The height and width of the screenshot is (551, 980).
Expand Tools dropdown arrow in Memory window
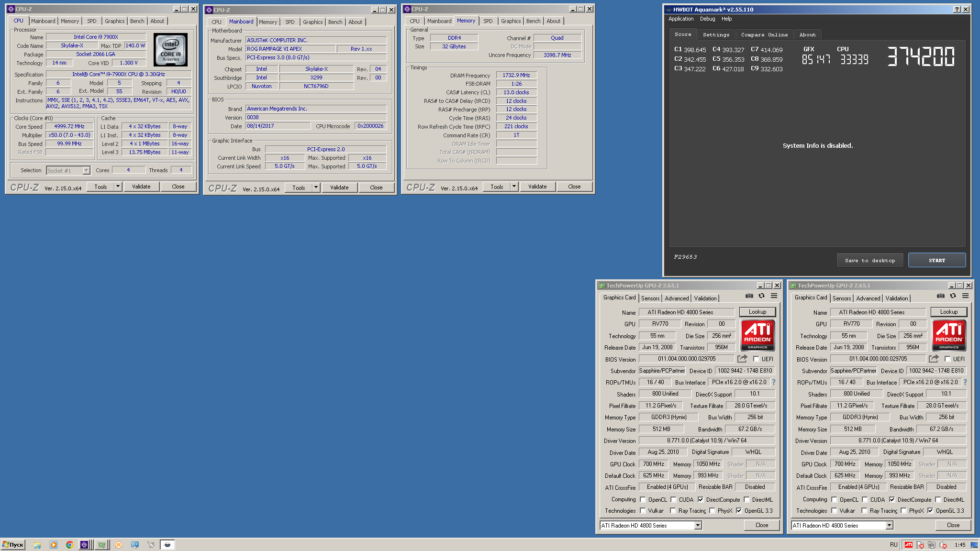(514, 187)
